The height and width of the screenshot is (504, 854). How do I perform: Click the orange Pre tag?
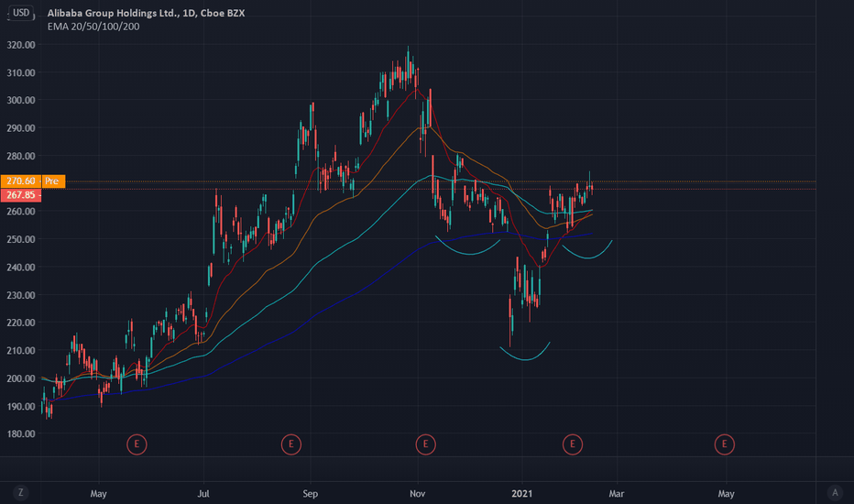pos(53,181)
